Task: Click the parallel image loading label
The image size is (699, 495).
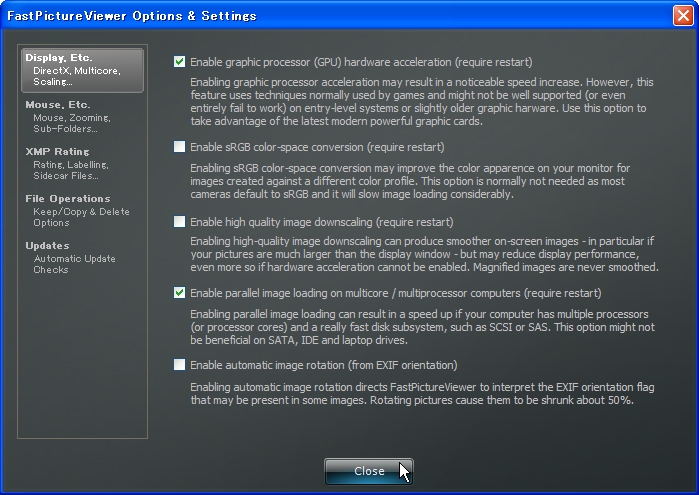Action: (x=396, y=293)
